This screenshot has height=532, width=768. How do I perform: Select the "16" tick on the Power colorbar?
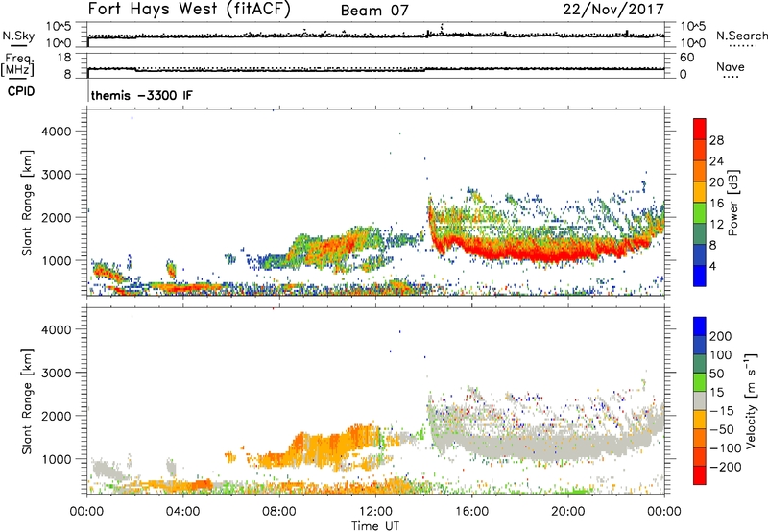point(716,203)
